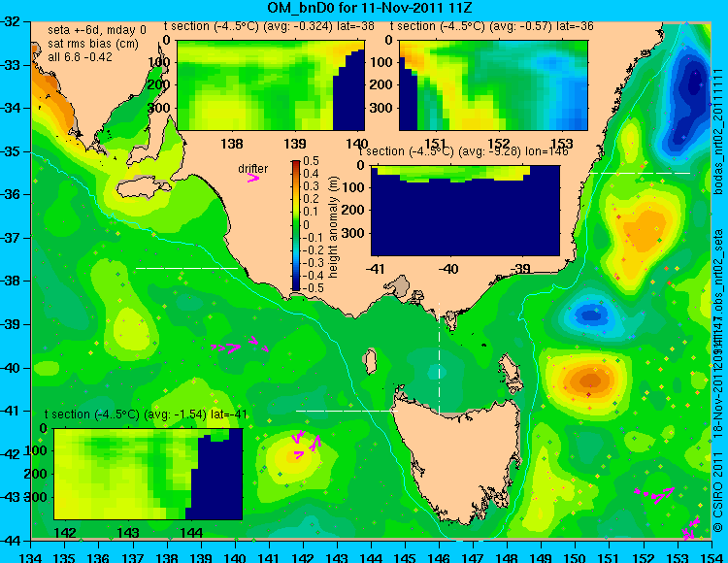This screenshot has height=563, width=728.
Task: Open the lat=-38 temperature section inset plot
Action: coord(271,85)
